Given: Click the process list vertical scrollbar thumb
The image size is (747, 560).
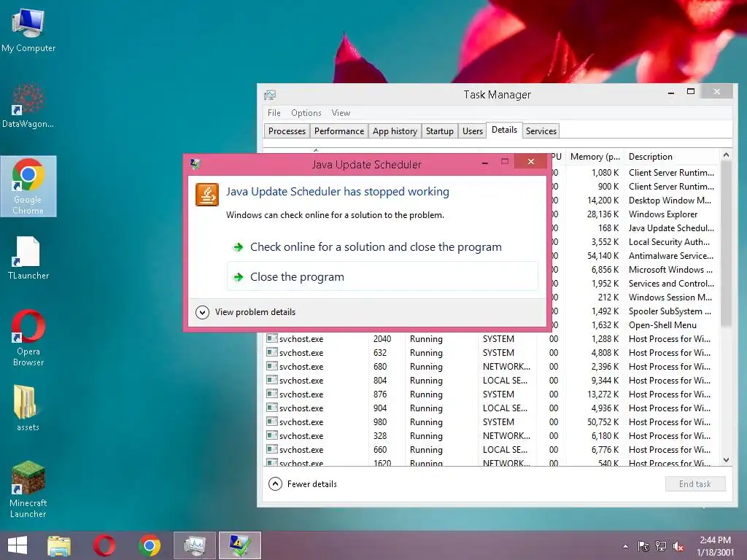Looking at the screenshot, I should coord(726,244).
